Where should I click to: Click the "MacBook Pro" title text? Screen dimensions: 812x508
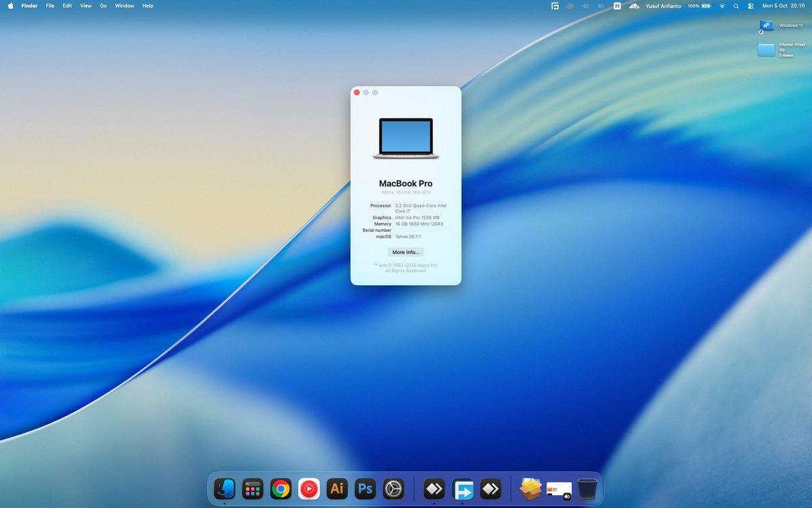406,184
